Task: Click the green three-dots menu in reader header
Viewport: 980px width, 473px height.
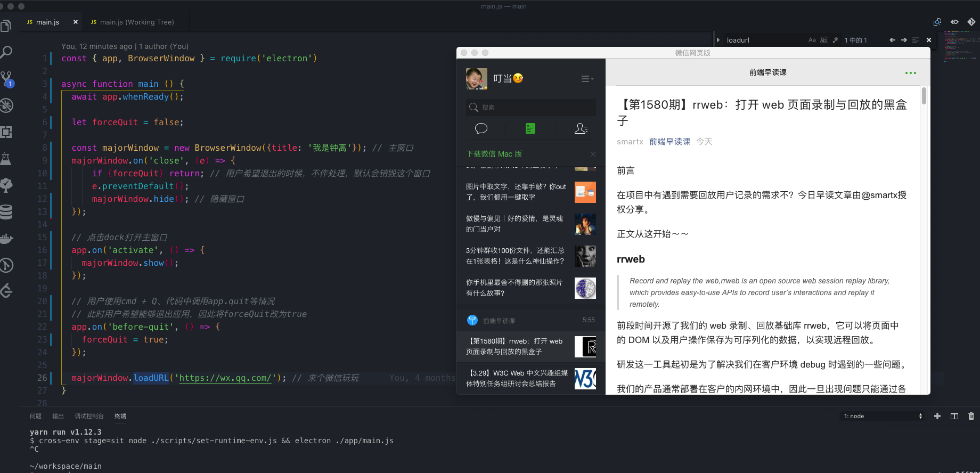Action: pos(911,72)
